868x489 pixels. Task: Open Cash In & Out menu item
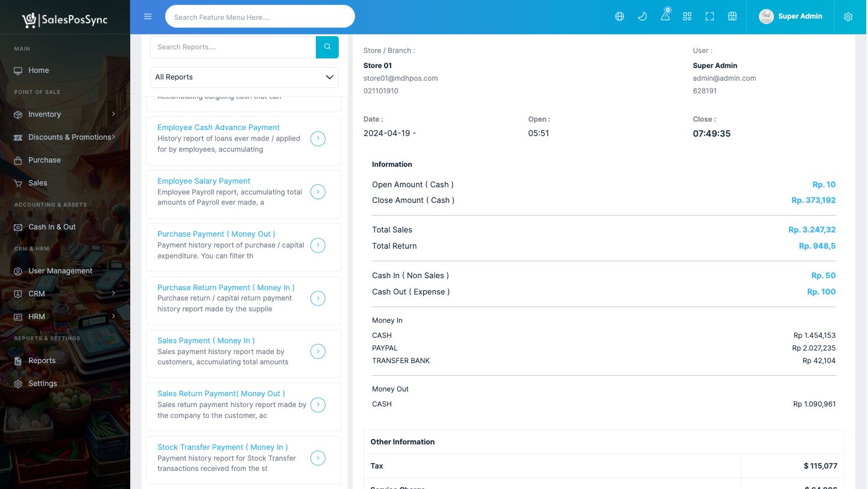(52, 227)
